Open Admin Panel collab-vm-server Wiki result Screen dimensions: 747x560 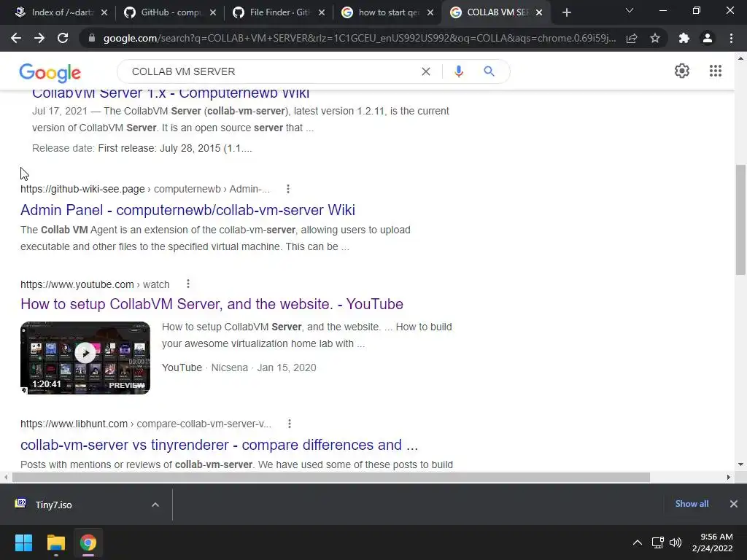[x=187, y=210]
